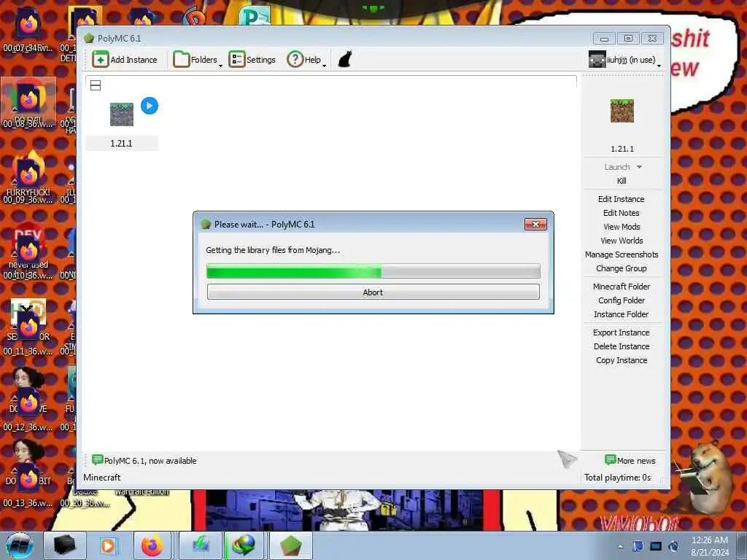747x560 pixels.
Task: Open PolyMC Settings
Action: (252, 60)
